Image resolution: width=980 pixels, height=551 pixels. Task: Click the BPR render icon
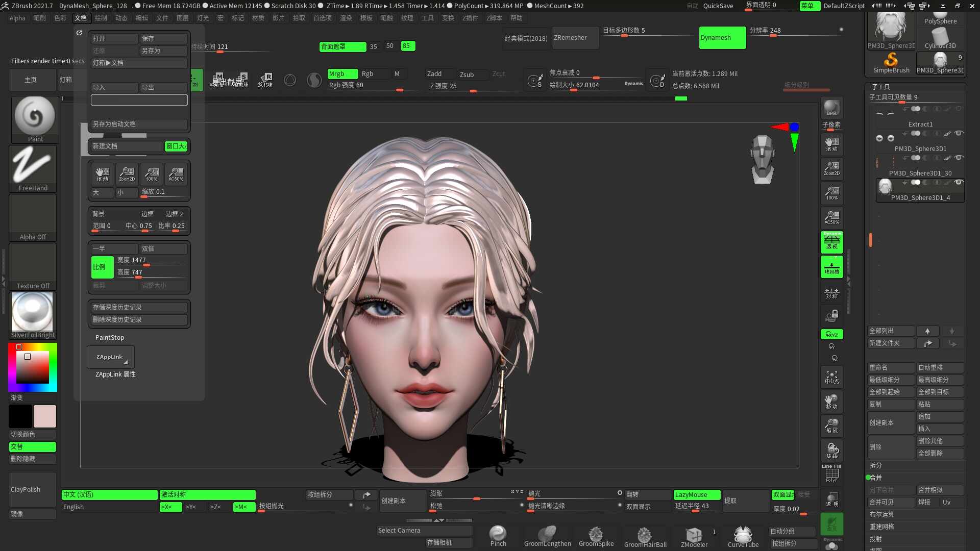[x=831, y=108]
